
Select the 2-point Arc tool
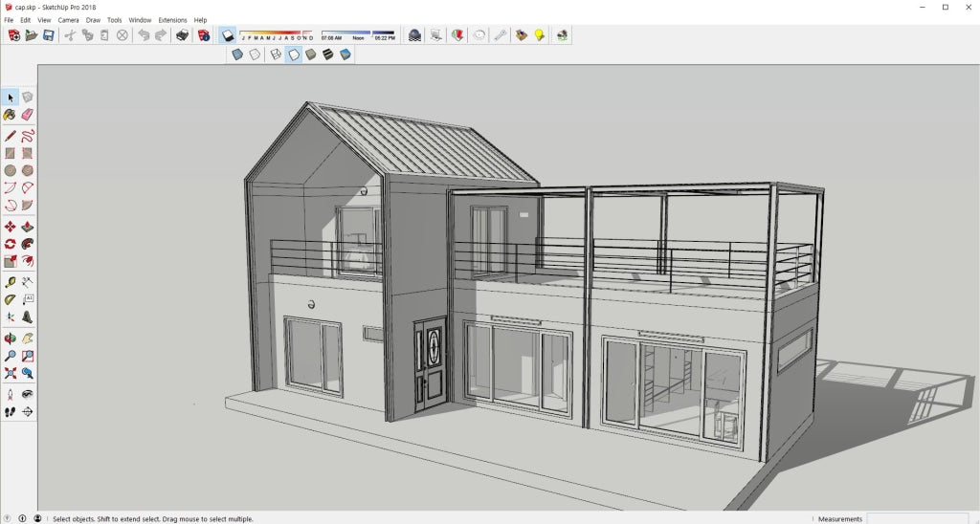(x=10, y=188)
